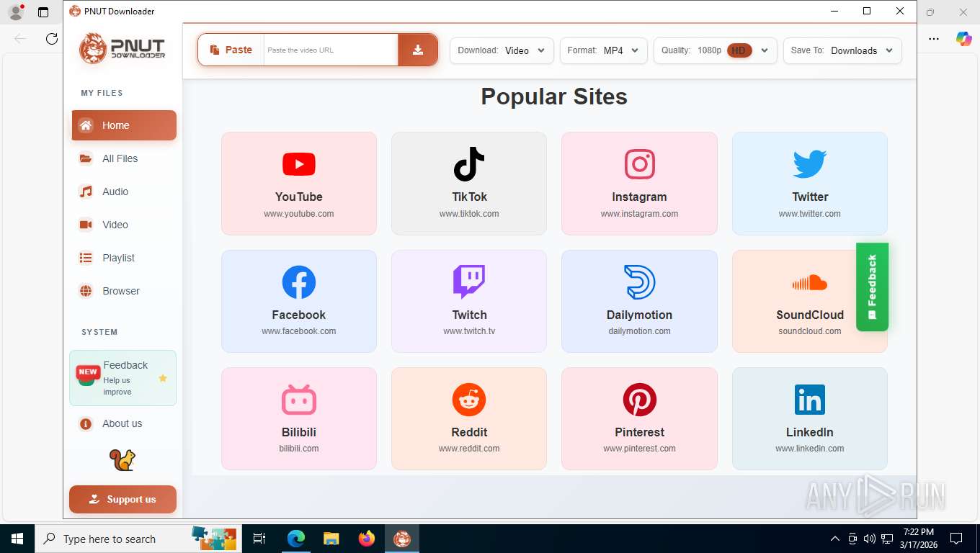Viewport: 980px width, 553px height.
Task: Click the www.instagram.com text
Action: pos(639,214)
